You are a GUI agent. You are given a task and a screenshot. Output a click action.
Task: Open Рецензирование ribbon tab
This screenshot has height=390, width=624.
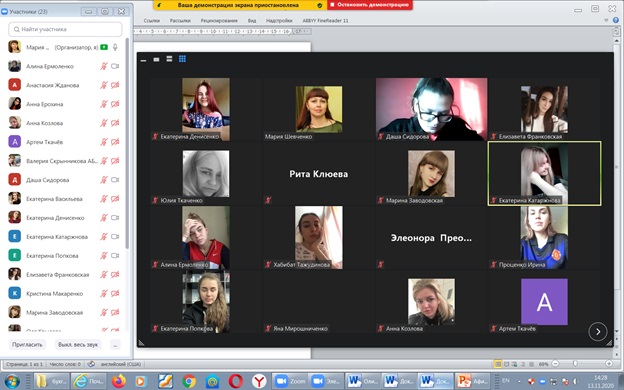point(219,20)
